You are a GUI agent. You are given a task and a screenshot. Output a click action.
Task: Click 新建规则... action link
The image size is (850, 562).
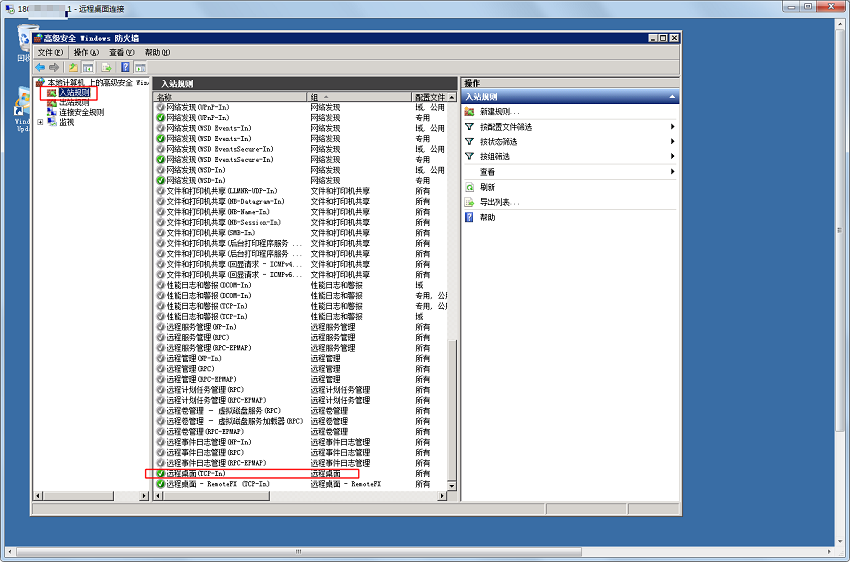[x=500, y=112]
